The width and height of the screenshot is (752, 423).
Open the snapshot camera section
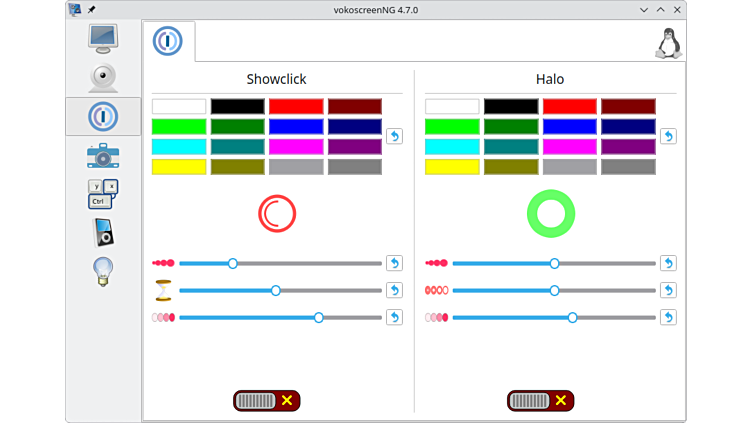tap(103, 155)
